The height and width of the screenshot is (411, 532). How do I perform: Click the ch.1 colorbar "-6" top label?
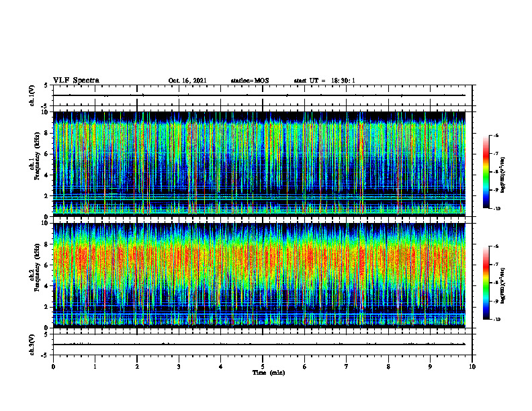[496, 135]
